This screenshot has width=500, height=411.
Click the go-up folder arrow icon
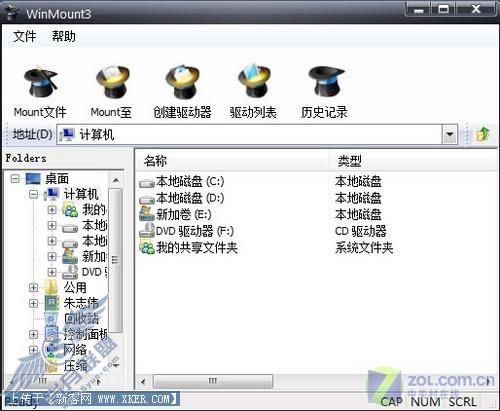point(483,134)
